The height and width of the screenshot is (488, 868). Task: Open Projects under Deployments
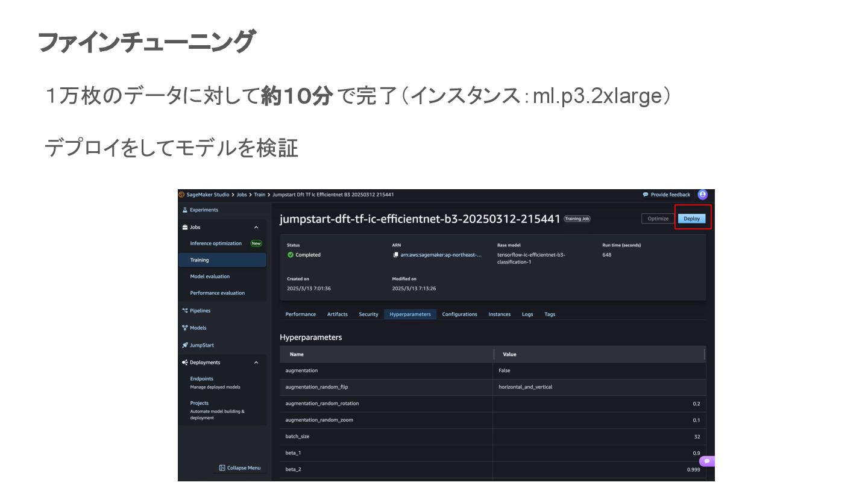tap(200, 403)
